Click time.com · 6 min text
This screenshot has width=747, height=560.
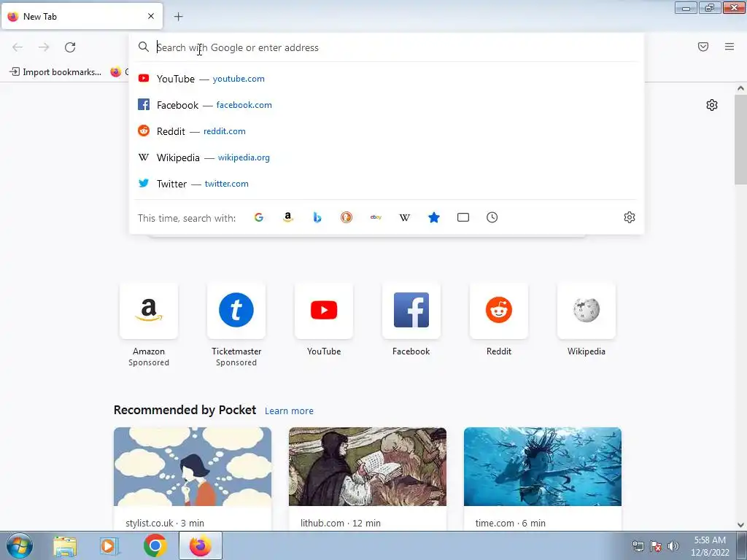click(x=510, y=524)
